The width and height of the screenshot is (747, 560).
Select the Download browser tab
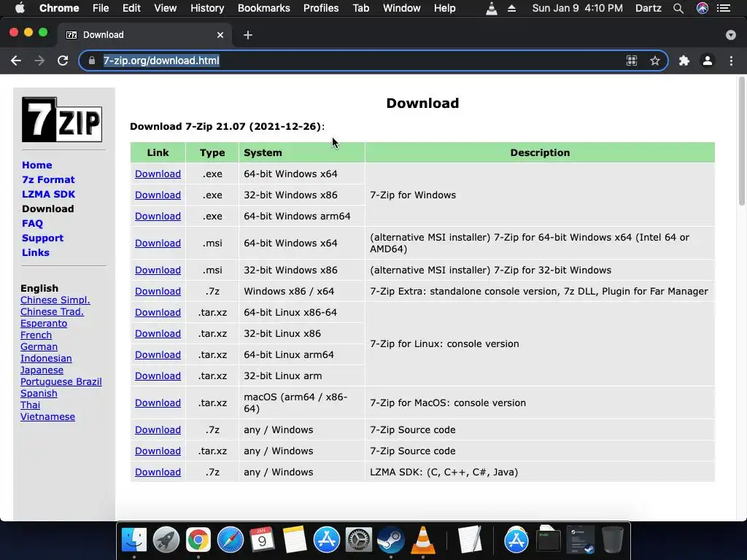click(145, 35)
